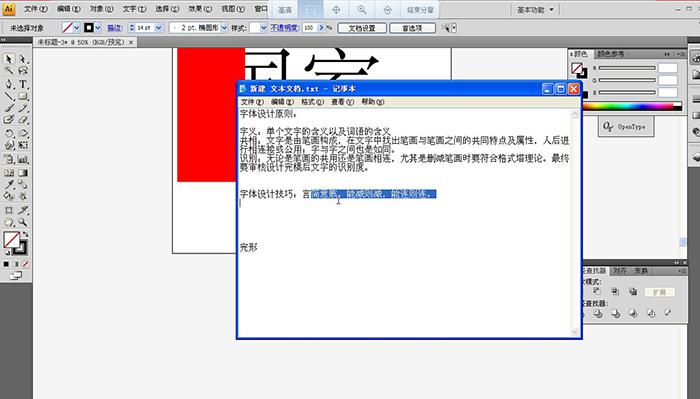
Task: Select the Rotate tool
Action: click(x=9, y=133)
